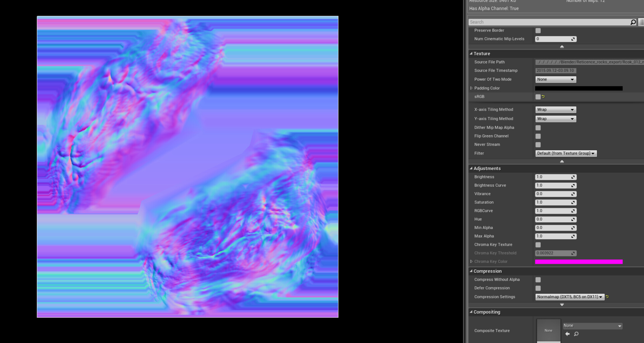Viewport: 644px width, 343px height.
Task: Open Y-axis Tiling Method dropdown
Action: coord(555,119)
